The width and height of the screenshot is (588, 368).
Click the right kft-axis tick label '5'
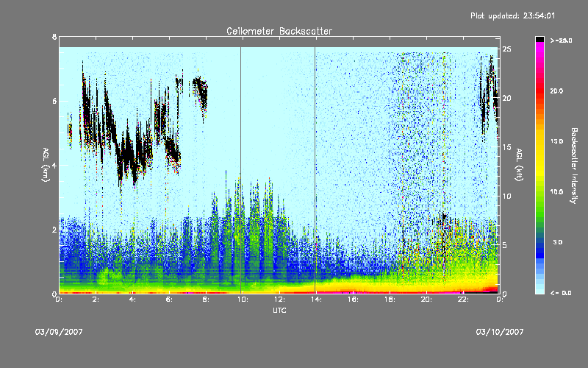click(505, 245)
